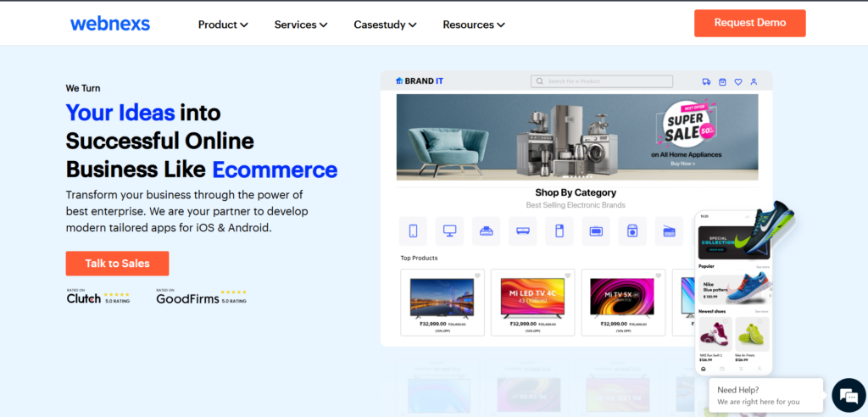The width and height of the screenshot is (868, 417).
Task: Click the Need Help? chat popup
Action: tap(766, 396)
